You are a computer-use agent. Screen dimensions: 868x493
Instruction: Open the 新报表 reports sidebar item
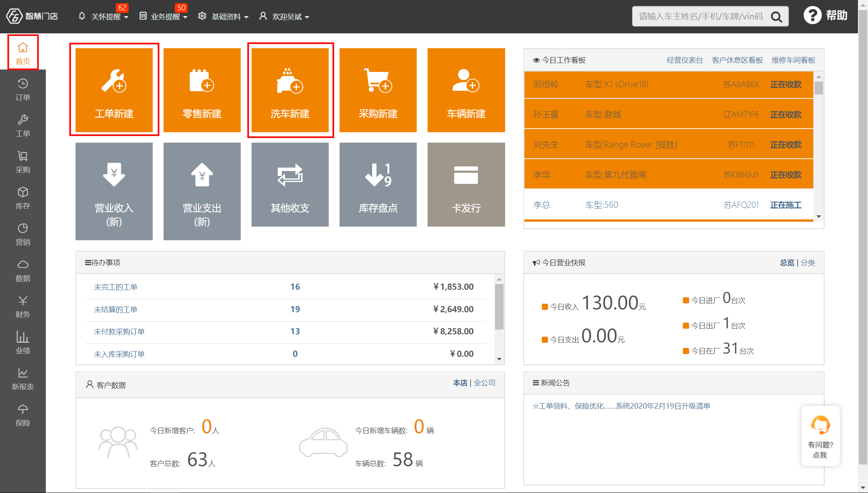click(x=23, y=379)
